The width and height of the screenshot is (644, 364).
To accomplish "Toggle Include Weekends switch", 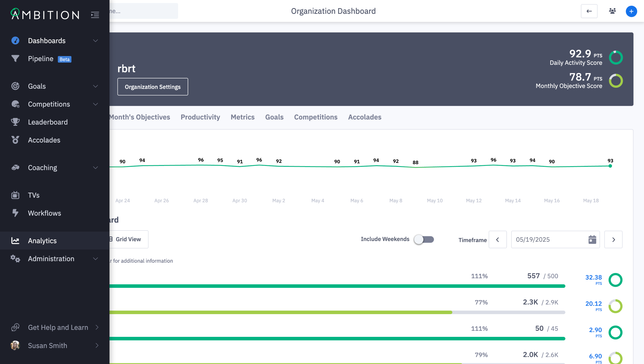I will [x=424, y=239].
